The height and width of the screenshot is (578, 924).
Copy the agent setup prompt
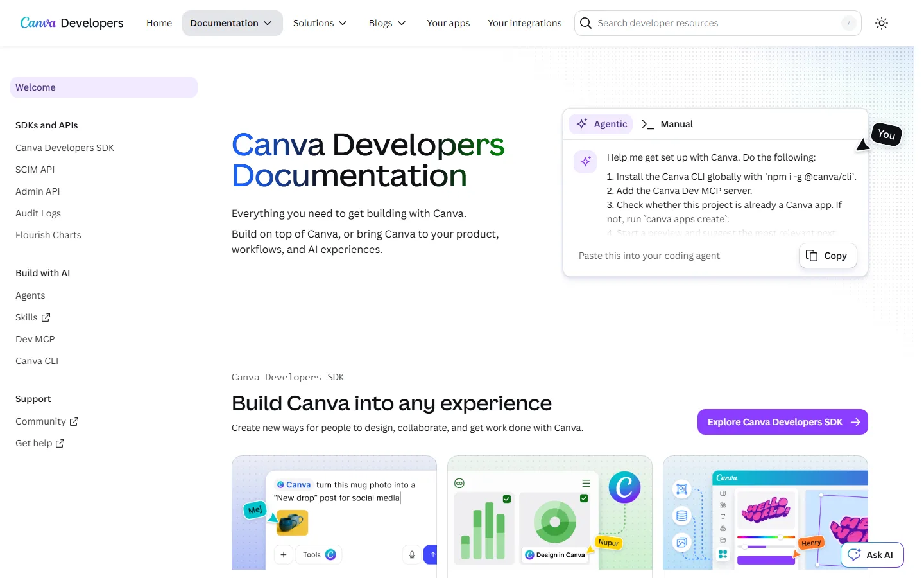click(828, 256)
